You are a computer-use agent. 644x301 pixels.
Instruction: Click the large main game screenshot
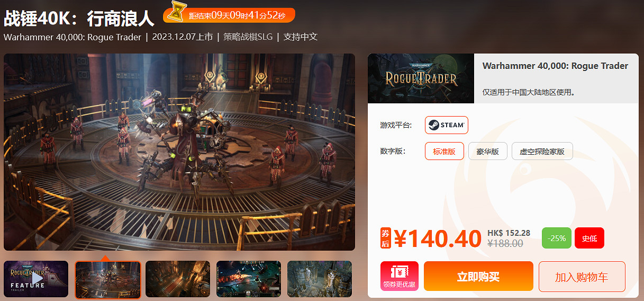tap(179, 152)
